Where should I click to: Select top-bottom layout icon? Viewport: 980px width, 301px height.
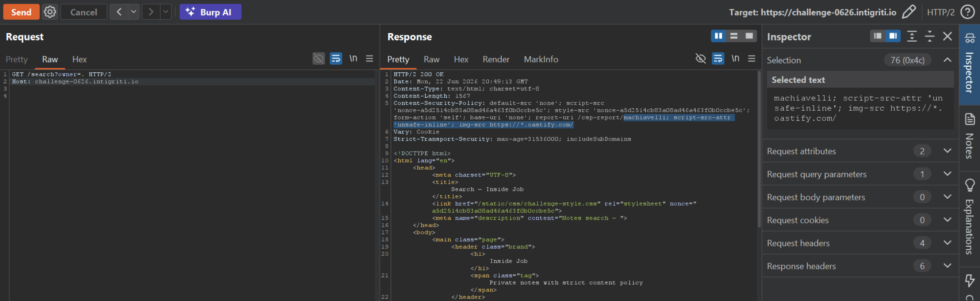tap(734, 36)
